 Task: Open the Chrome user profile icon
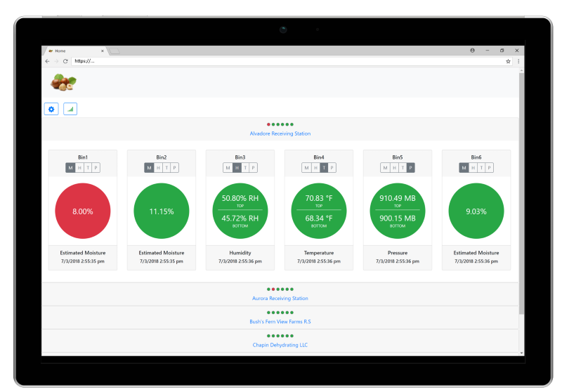472,51
